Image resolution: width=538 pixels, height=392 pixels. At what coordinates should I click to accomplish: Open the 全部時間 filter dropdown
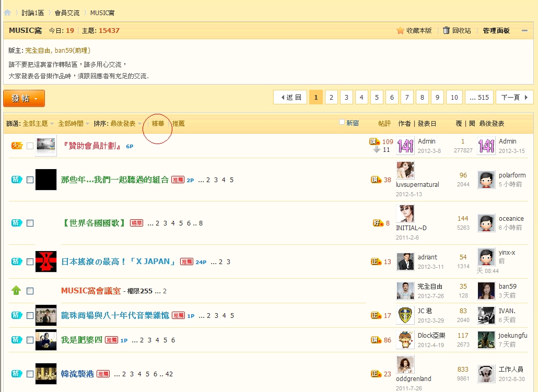click(x=73, y=124)
